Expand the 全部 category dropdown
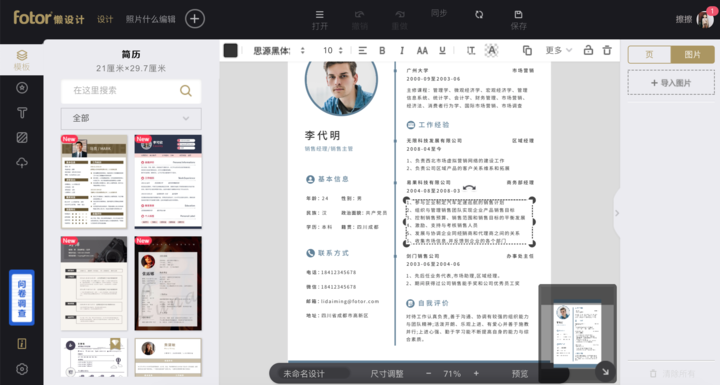 pos(131,119)
